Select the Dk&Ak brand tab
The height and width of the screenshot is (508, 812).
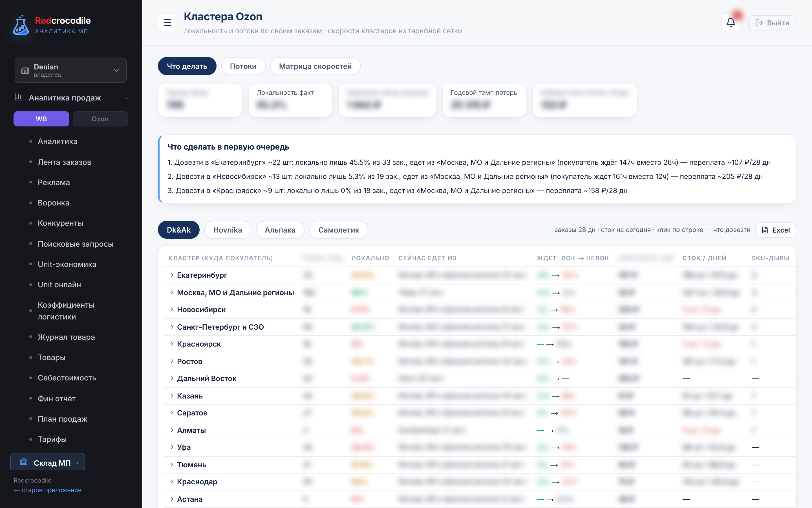click(x=178, y=230)
